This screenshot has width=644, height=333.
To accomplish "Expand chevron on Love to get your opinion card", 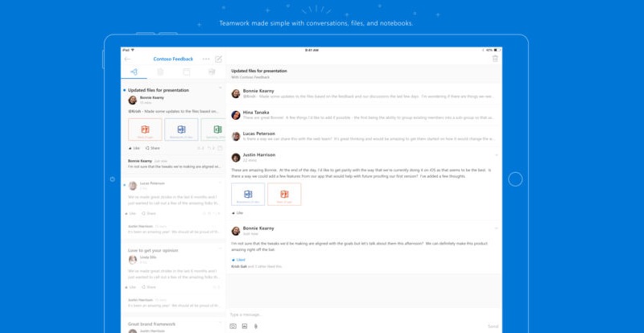I will point(220,248).
